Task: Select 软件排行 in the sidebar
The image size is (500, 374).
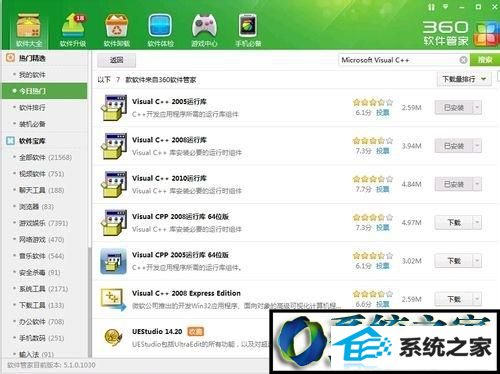Action: point(44,107)
